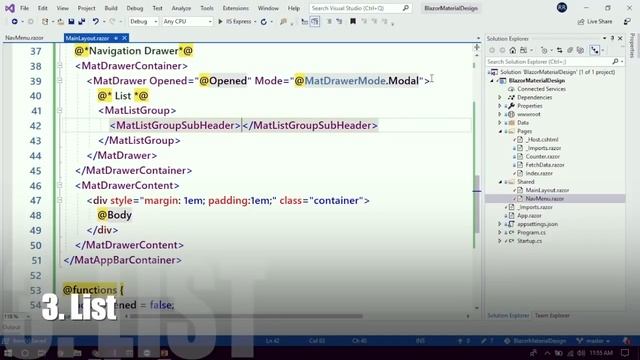Screen dimensions: 640x360
Task: Click the Visual Studio search magnifier icon
Action: click(x=405, y=8)
